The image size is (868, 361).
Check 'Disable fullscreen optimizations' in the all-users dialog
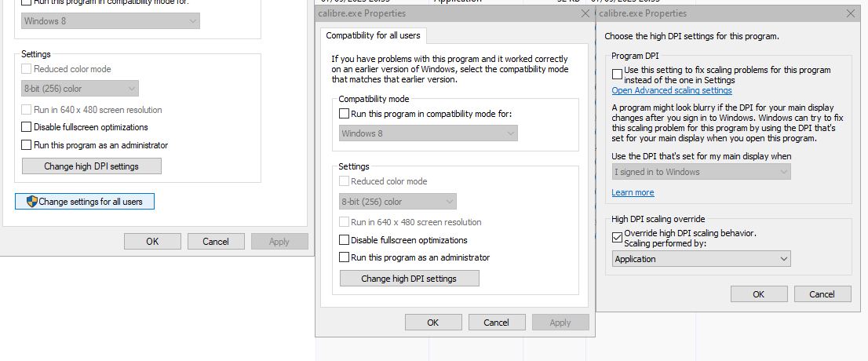click(x=345, y=240)
